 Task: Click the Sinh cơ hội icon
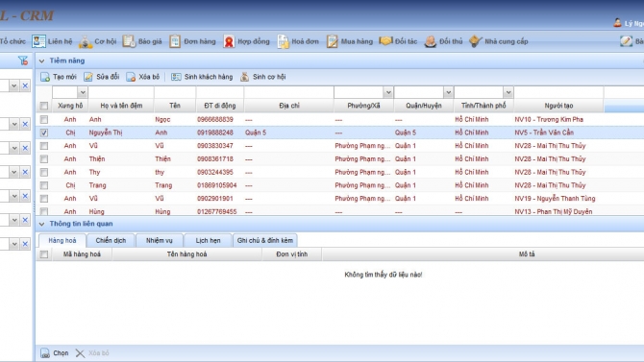[x=244, y=77]
